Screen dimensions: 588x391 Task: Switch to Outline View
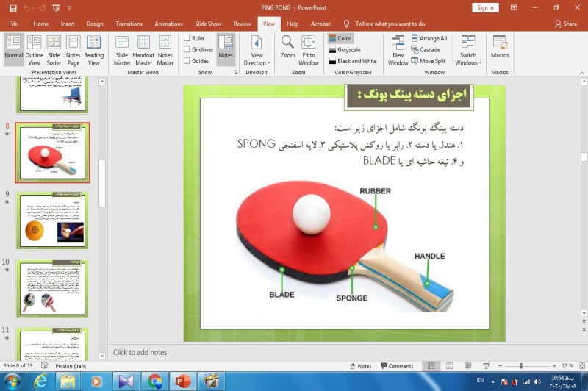pos(34,50)
